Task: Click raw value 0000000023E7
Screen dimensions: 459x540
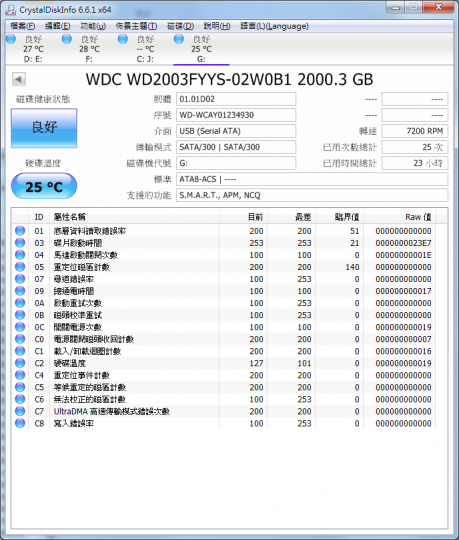Action: coord(403,243)
